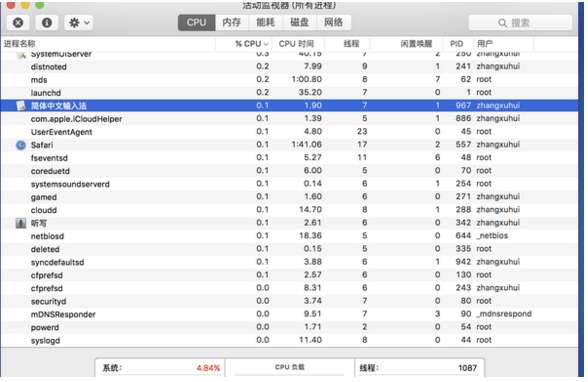Screen dimensions: 588x382
Task: Open process info with the (i) button
Action: pyautogui.click(x=46, y=23)
